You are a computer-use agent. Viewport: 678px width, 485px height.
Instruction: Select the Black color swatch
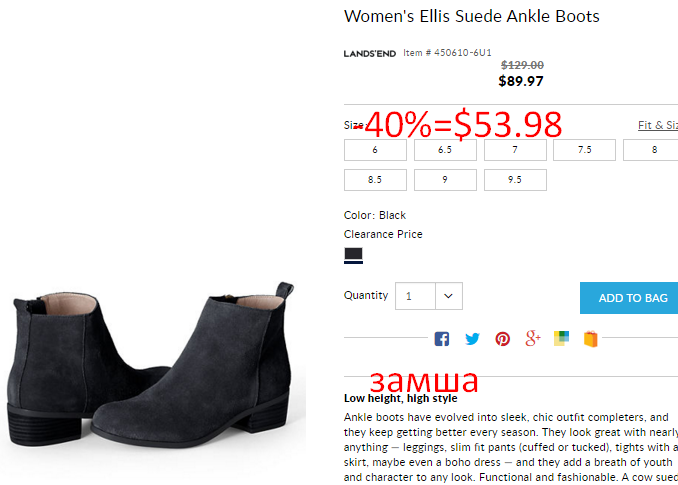353,255
